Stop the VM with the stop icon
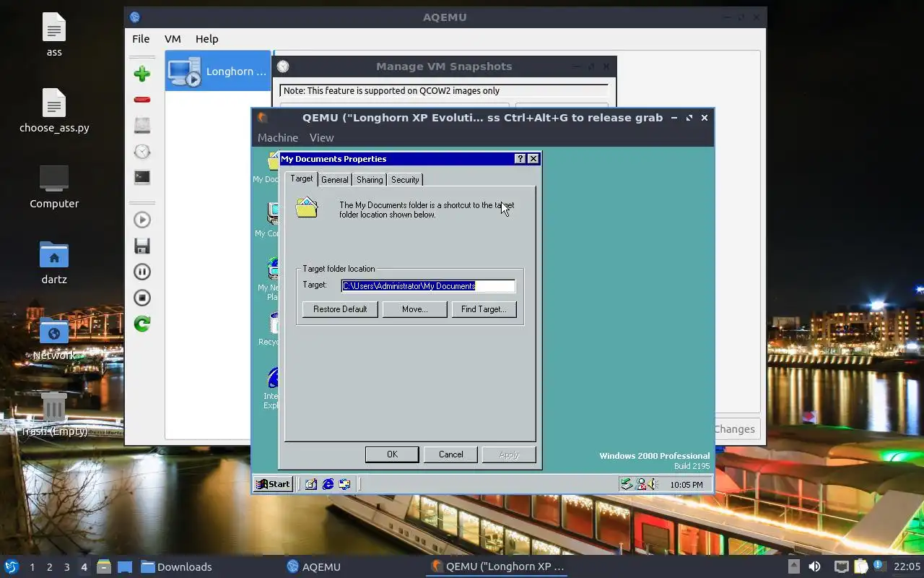 coord(142,298)
